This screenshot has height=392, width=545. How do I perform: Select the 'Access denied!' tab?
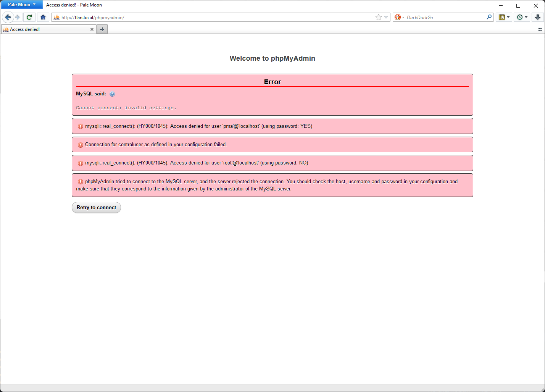point(48,29)
